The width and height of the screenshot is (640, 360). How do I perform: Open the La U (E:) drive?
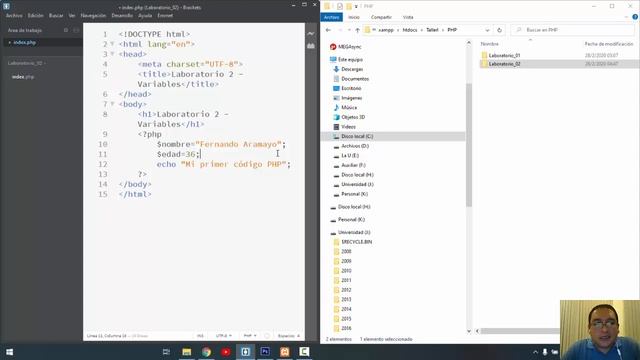coord(350,156)
